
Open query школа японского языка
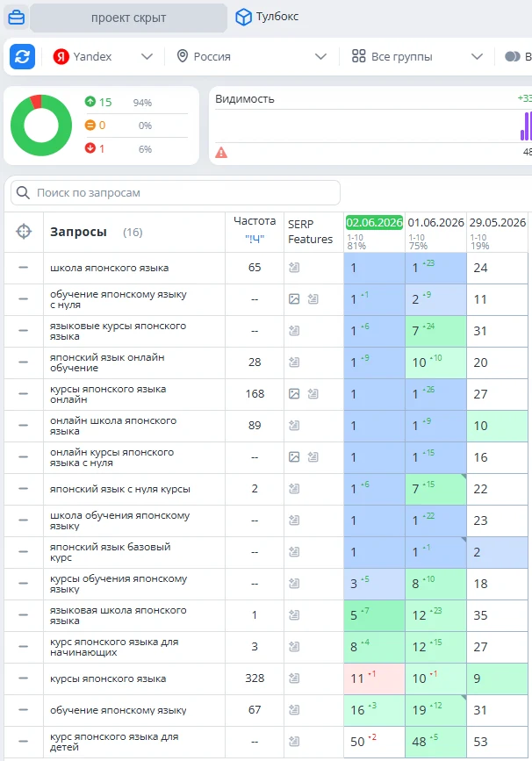tap(110, 268)
